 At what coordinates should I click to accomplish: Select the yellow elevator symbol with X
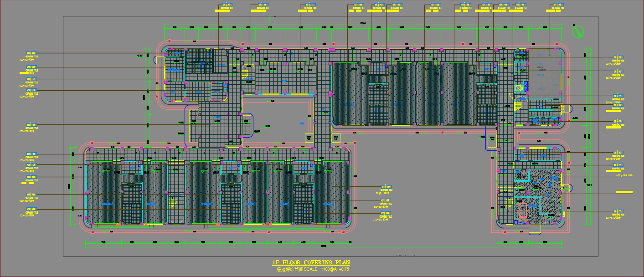[x=518, y=88]
